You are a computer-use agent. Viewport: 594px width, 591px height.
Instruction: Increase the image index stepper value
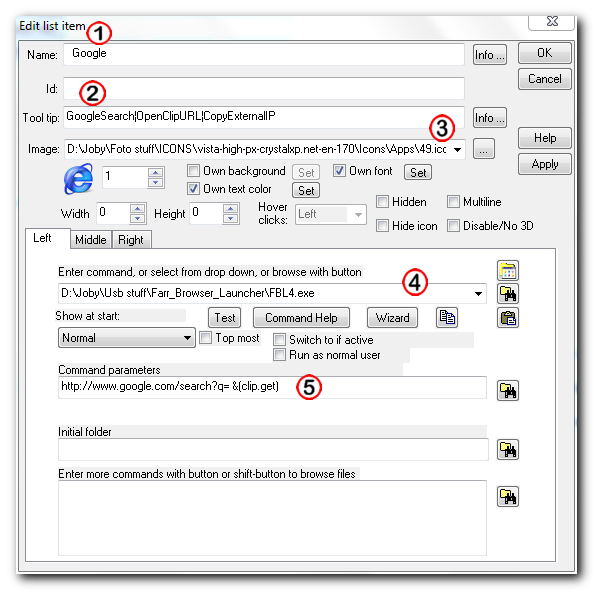155,172
